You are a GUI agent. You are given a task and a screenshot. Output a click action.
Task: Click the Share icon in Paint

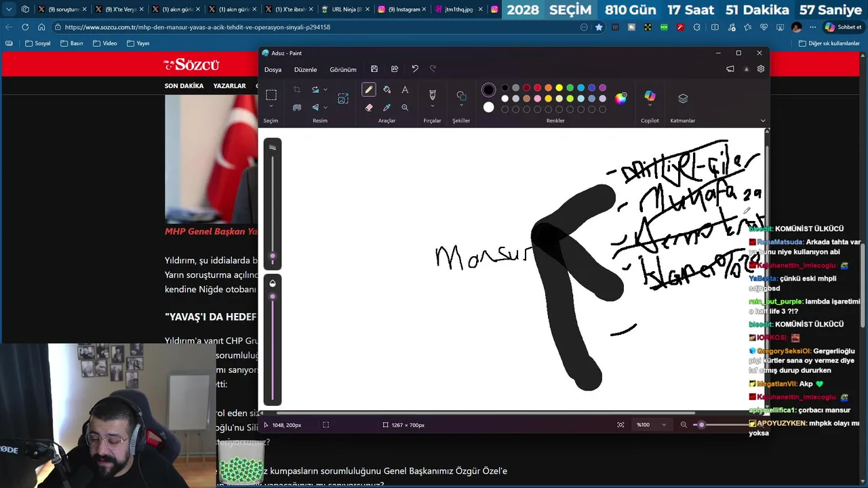pyautogui.click(x=395, y=69)
